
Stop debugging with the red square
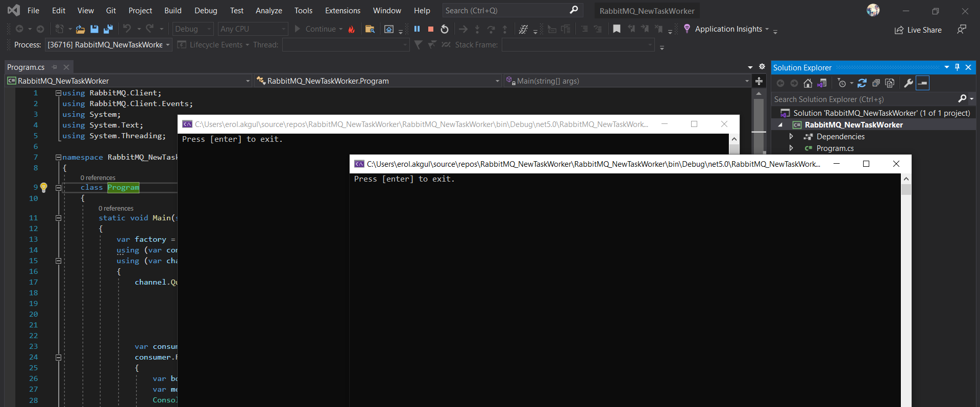tap(431, 29)
